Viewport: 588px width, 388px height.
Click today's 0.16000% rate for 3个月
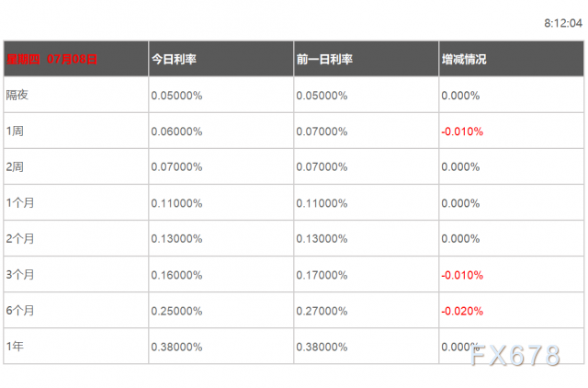[x=176, y=276]
